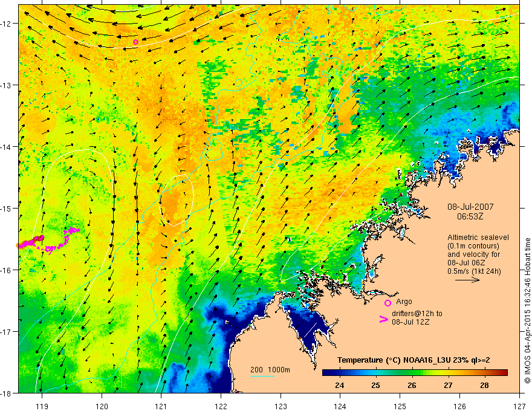The image size is (532, 411).
Task: Click the latitude axis label '-17'
Action: [x=6, y=331]
